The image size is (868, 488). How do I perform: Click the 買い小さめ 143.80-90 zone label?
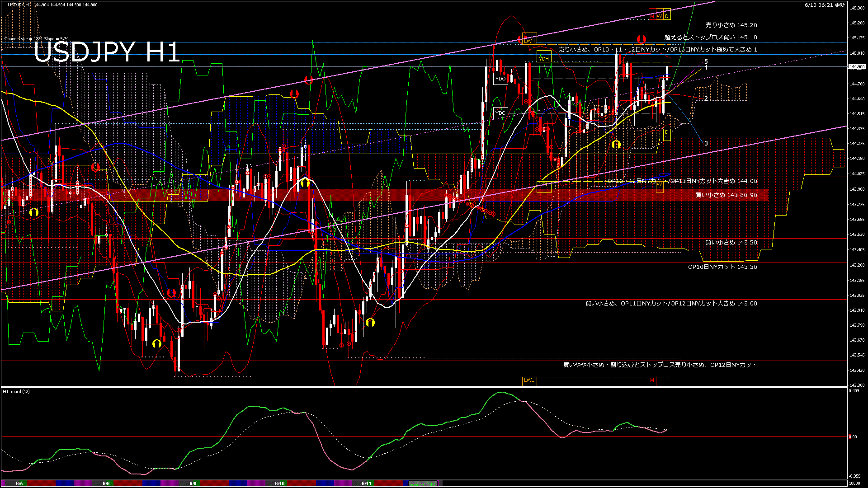pyautogui.click(x=726, y=195)
